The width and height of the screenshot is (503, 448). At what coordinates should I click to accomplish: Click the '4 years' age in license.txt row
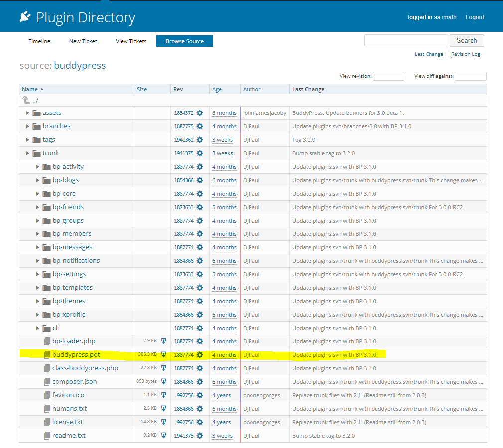pyautogui.click(x=221, y=422)
